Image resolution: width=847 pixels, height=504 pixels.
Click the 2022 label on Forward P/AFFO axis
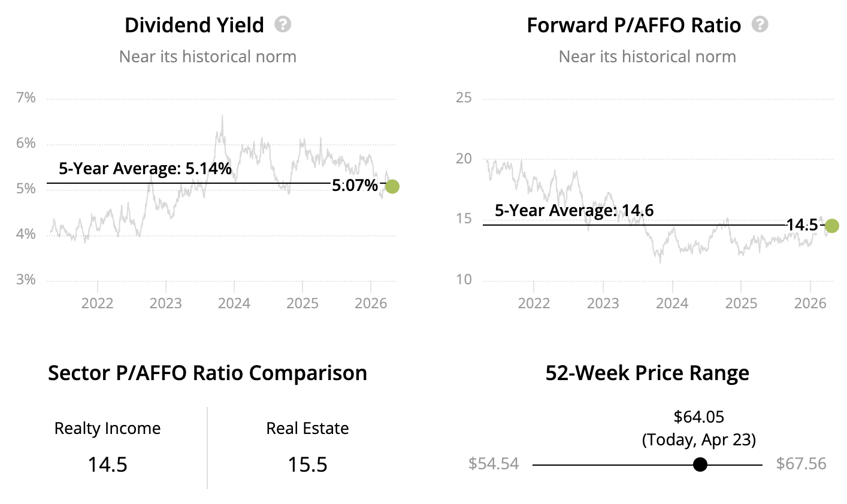point(534,303)
